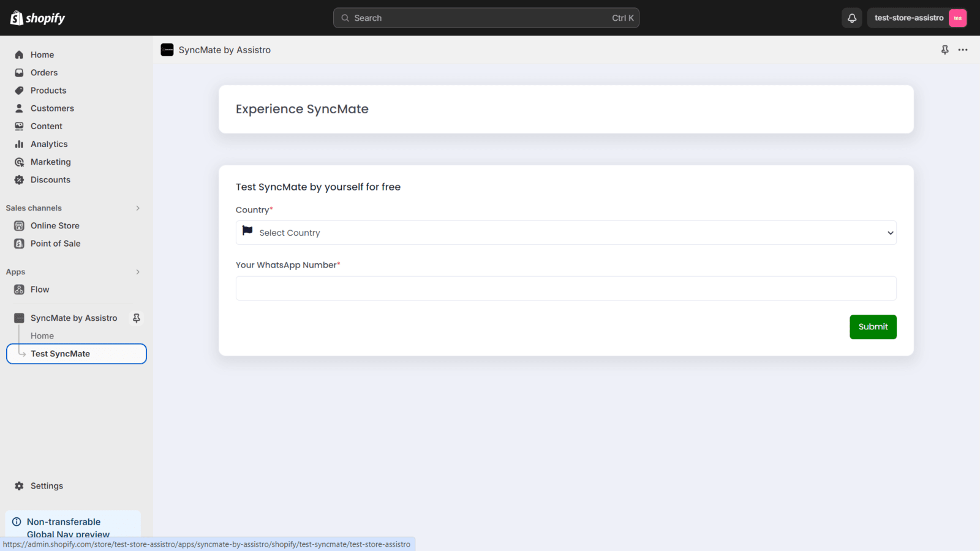Click the Analytics bar chart icon
980x551 pixels.
[x=19, y=144]
